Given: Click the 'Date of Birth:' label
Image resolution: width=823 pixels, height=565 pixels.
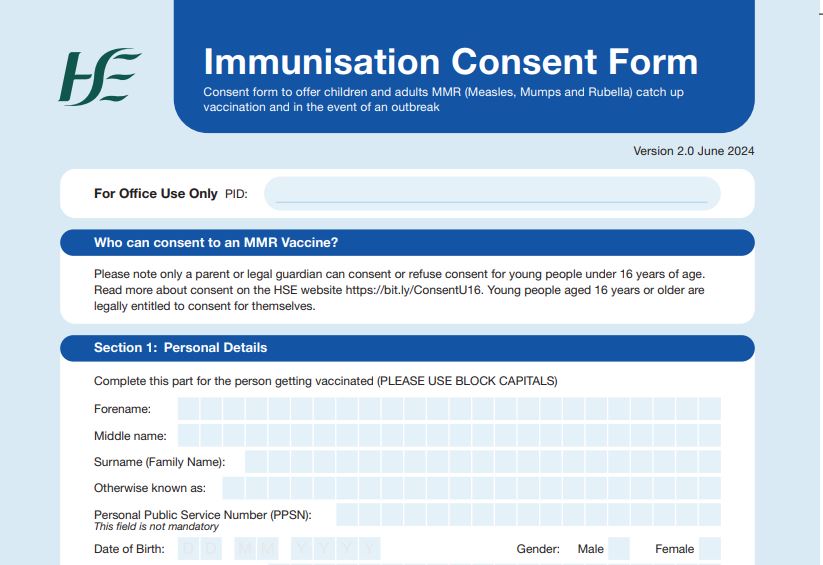Looking at the screenshot, I should click(x=129, y=549).
